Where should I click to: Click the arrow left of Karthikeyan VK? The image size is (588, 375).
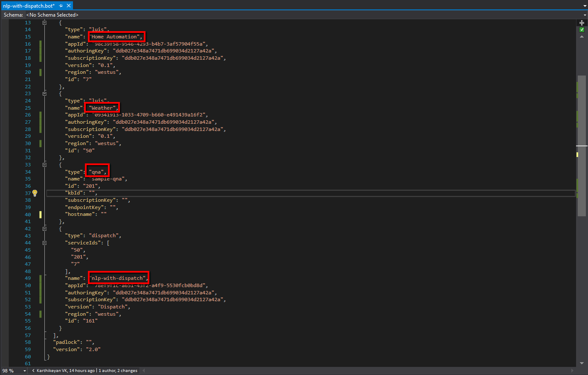33,371
